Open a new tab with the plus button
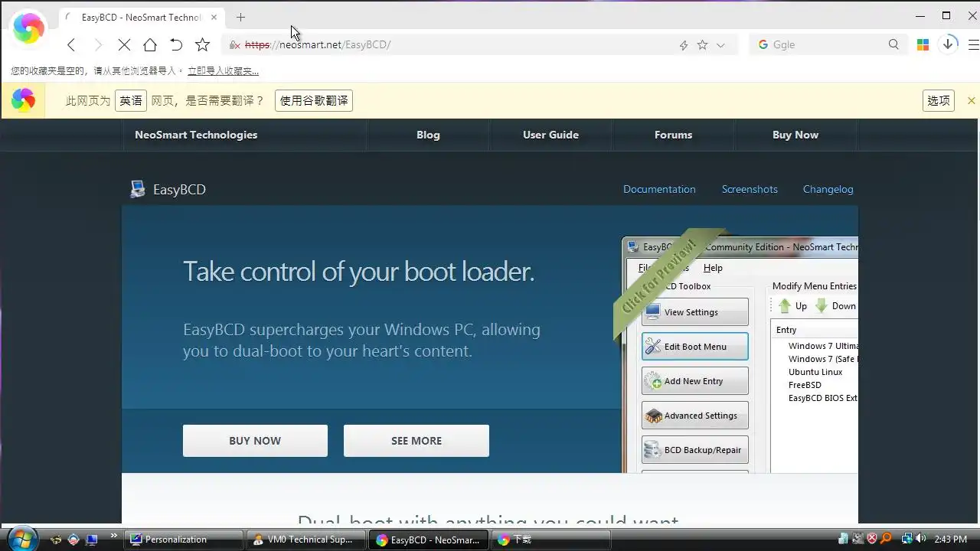Viewport: 980px width, 551px height. click(241, 17)
